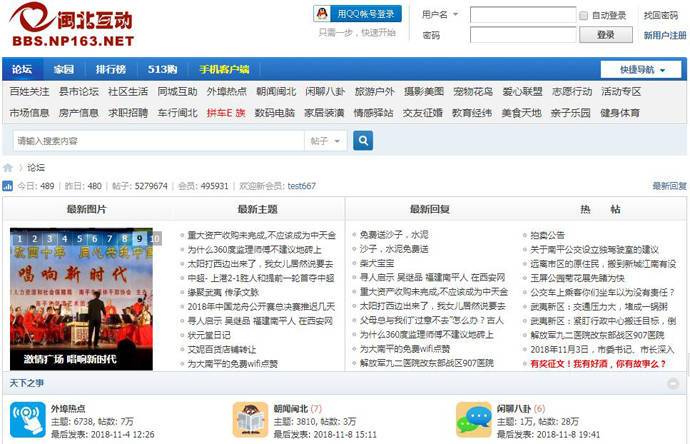Switch to the 排行榜 navigation tab
Screen dimensions: 690x444
(x=110, y=70)
